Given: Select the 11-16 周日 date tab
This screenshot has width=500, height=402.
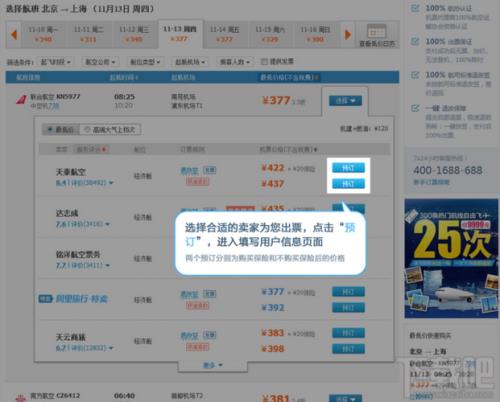Looking at the screenshot, I should 315,34.
